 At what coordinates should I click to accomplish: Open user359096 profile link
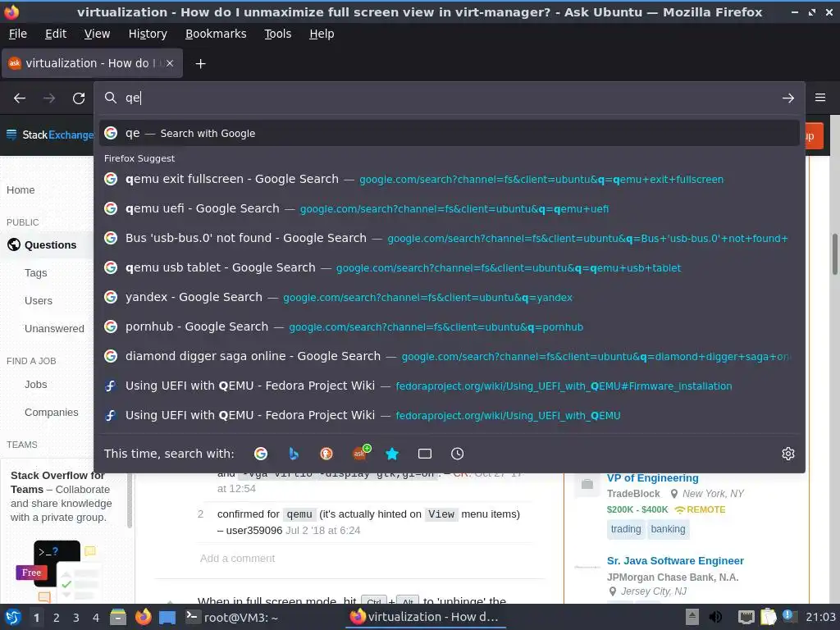coord(254,531)
